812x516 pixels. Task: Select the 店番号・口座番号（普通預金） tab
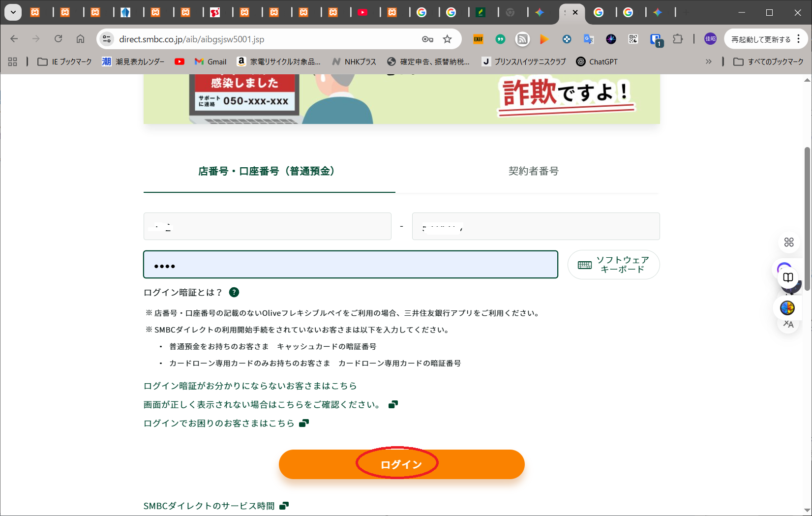pyautogui.click(x=269, y=171)
